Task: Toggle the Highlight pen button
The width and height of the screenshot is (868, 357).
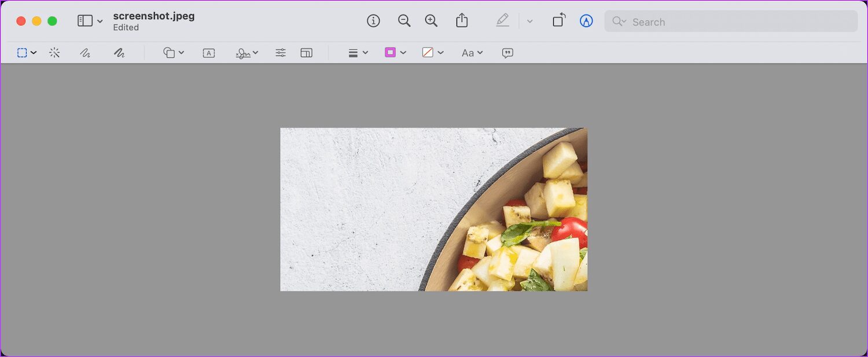Action: pos(502,21)
